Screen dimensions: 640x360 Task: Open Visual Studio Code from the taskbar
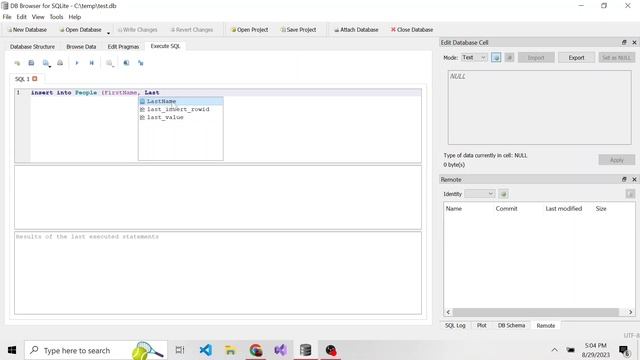pos(206,350)
